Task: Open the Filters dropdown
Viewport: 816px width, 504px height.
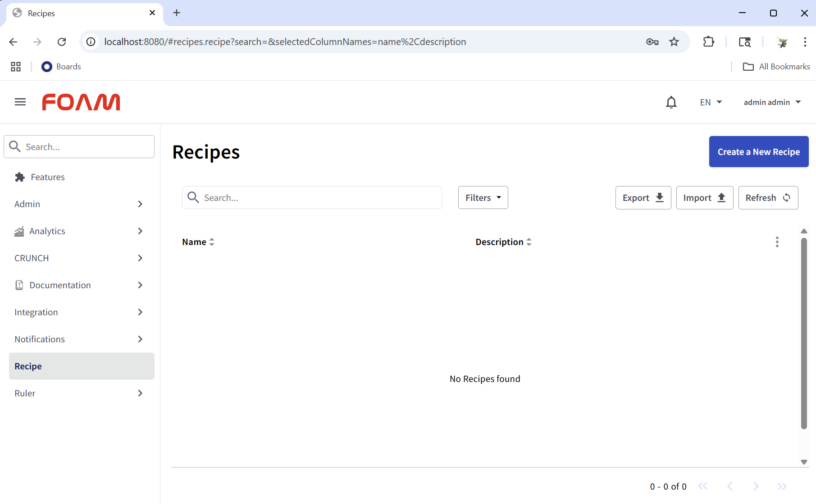Action: [x=483, y=198]
